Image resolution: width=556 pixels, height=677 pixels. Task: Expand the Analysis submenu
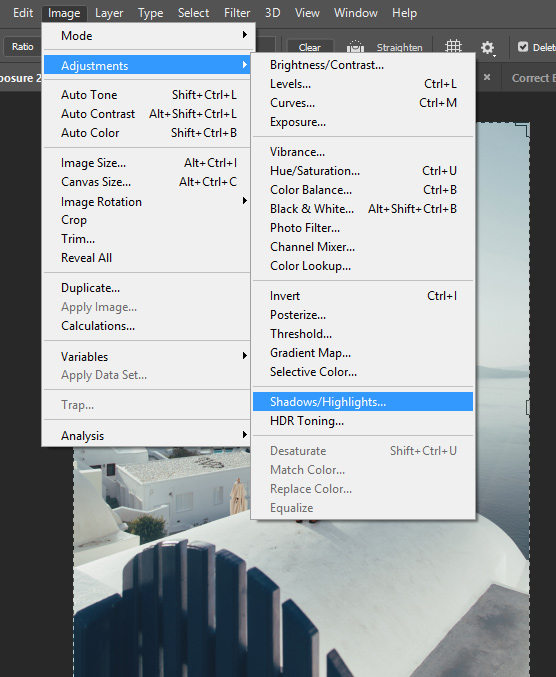tap(147, 436)
